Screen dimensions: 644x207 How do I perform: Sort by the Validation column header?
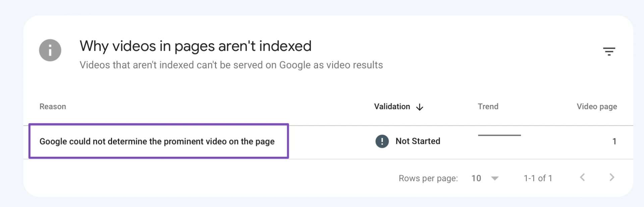point(392,107)
